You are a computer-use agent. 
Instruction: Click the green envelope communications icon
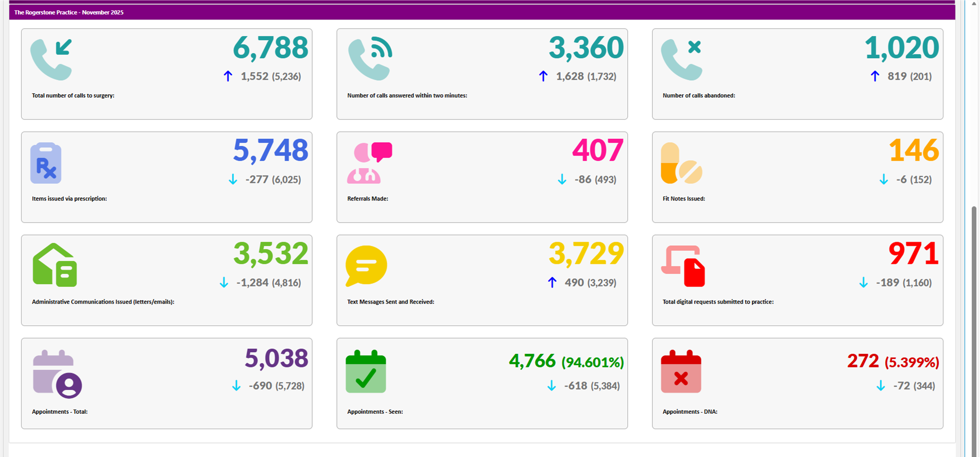[x=55, y=265]
